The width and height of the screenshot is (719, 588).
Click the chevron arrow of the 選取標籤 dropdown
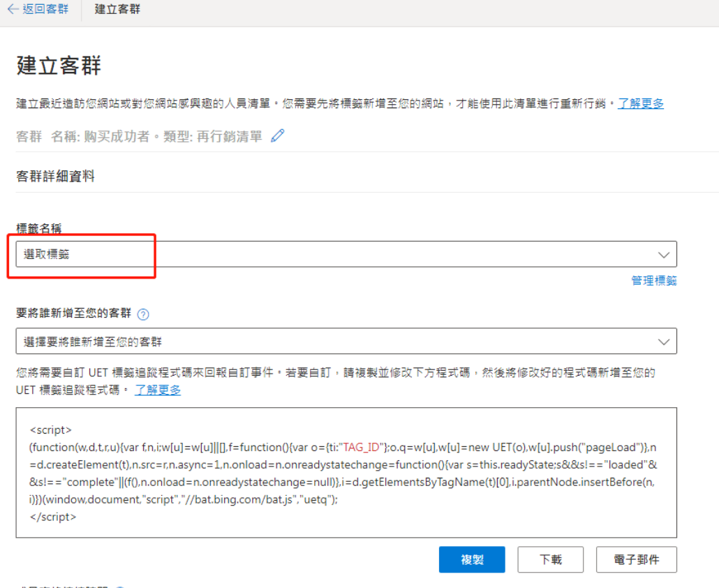[x=664, y=255]
